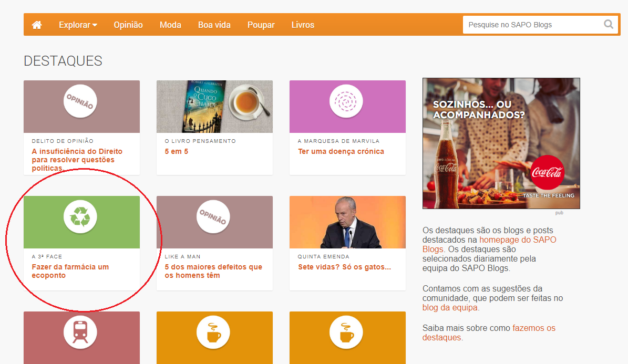Image resolution: width=628 pixels, height=364 pixels.
Task: Focus the 'Pesquise no SAPO Blogs' search field
Action: (x=531, y=25)
